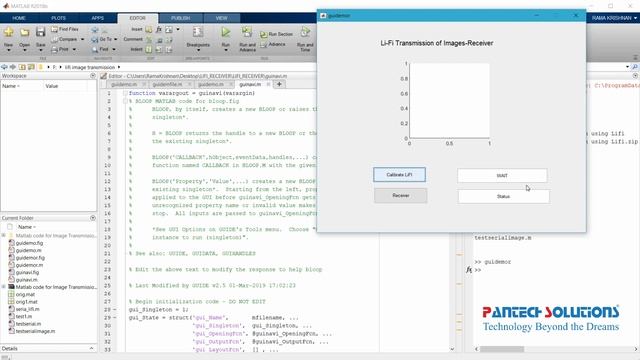
Task: Select guidemor.m in Current Folder
Action: click(29, 265)
